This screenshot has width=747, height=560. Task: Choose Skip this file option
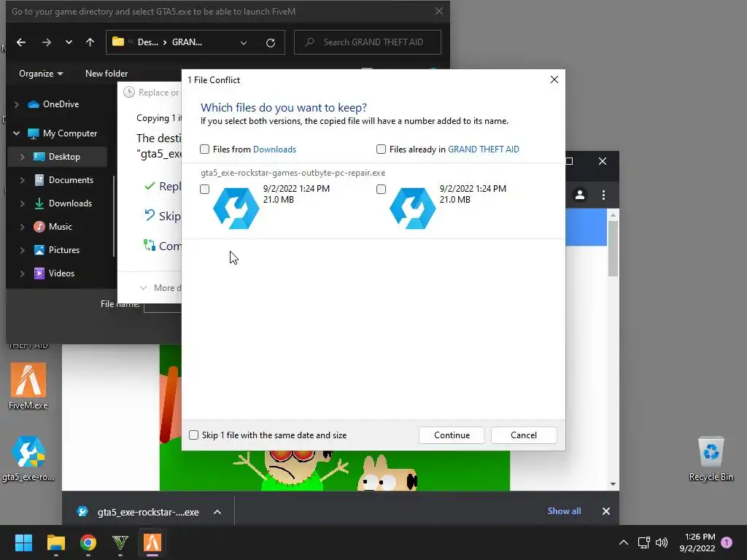pyautogui.click(x=163, y=216)
